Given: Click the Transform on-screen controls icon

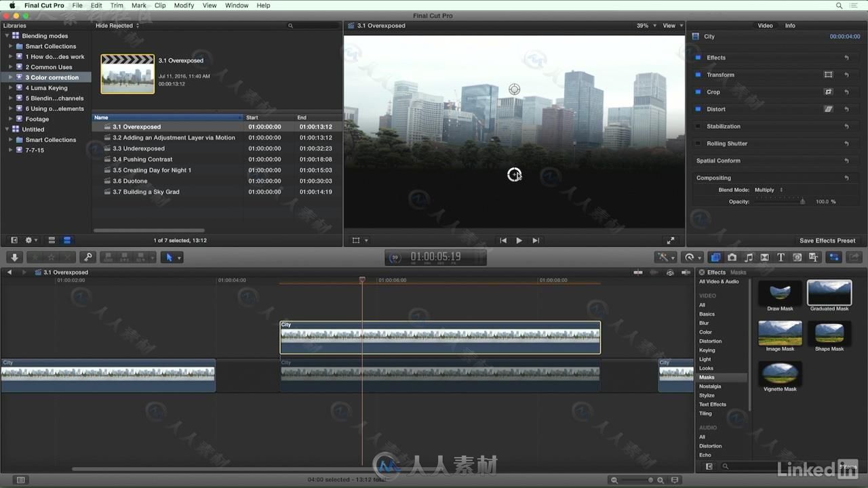Looking at the screenshot, I should pyautogui.click(x=828, y=75).
